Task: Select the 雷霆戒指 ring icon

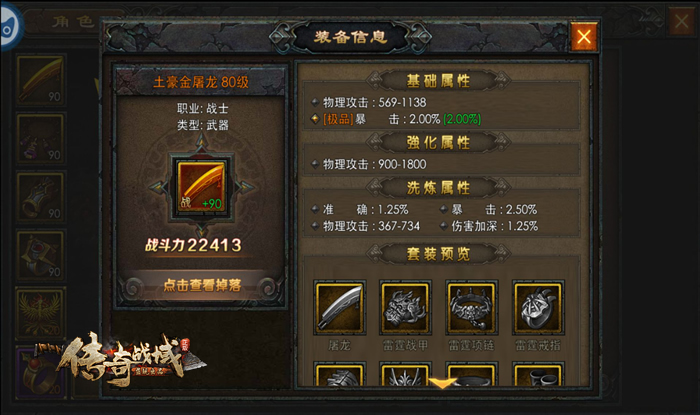Action: coord(538,307)
